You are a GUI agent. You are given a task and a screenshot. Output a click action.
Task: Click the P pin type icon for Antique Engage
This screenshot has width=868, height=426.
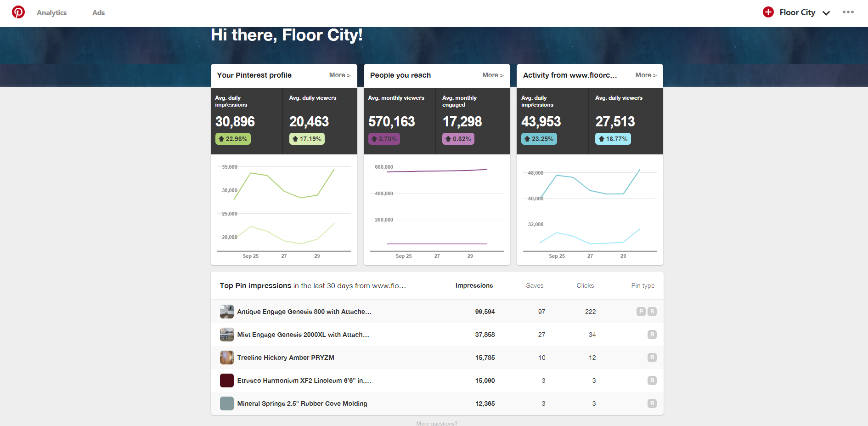tap(641, 312)
